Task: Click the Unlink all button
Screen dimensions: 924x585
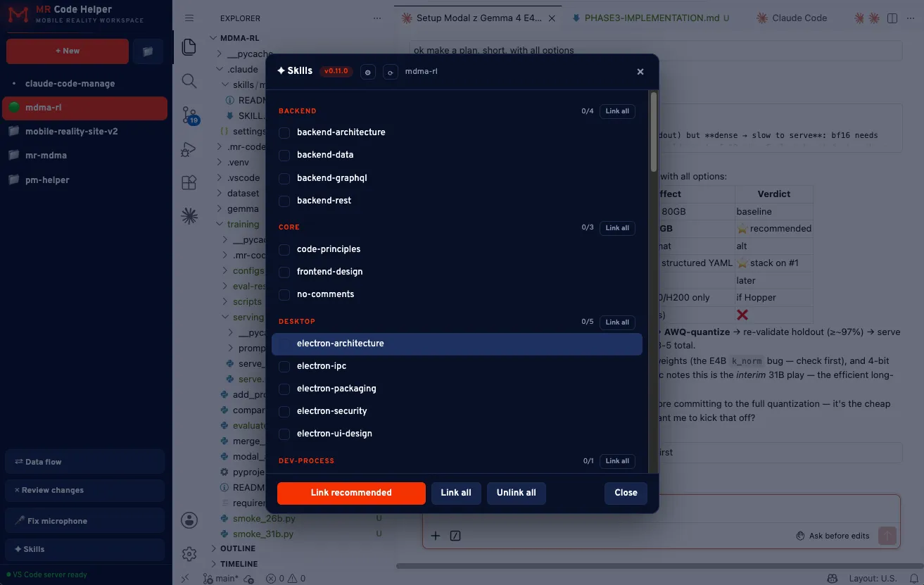Action: tap(517, 493)
